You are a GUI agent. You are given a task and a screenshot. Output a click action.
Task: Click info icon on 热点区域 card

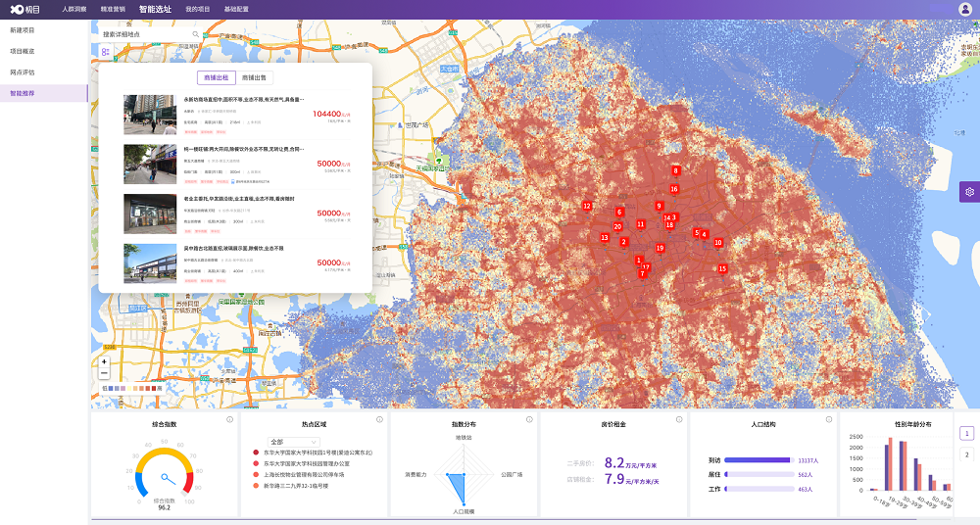pos(379,419)
